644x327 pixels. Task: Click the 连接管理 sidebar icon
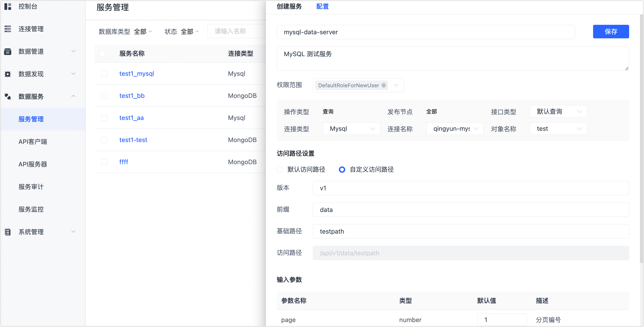[x=8, y=29]
